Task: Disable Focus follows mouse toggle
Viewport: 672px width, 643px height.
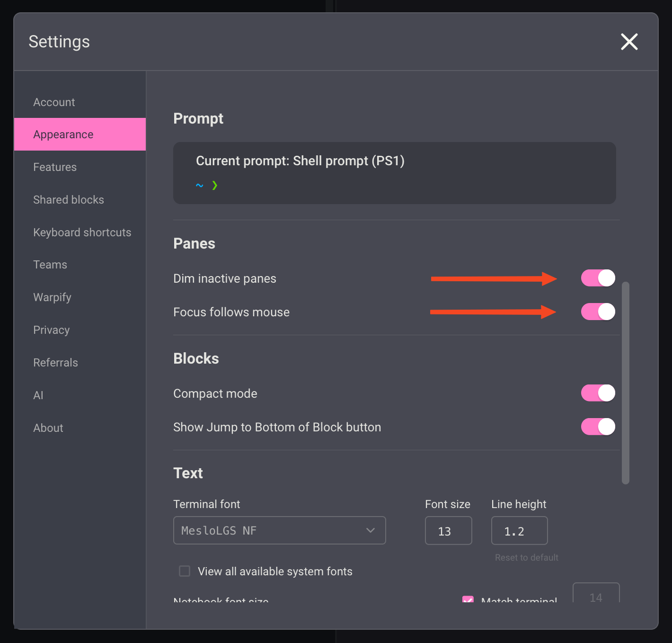Action: (598, 312)
